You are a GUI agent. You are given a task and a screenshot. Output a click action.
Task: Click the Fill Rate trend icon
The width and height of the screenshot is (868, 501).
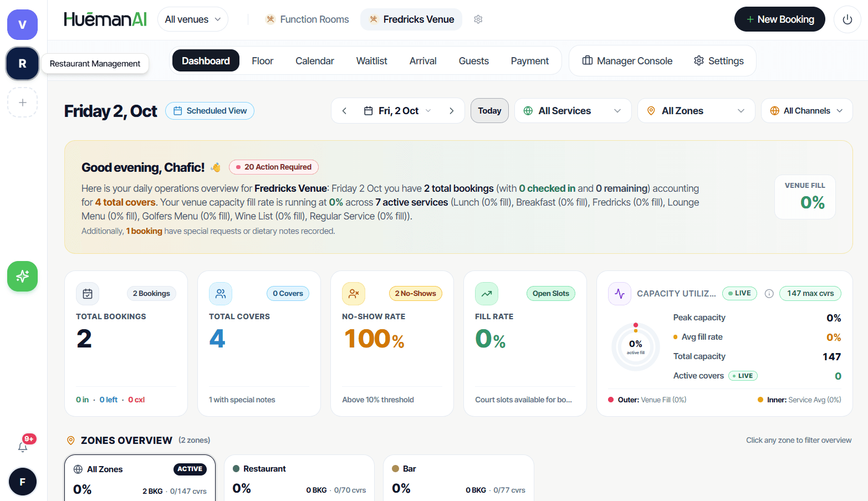487,294
